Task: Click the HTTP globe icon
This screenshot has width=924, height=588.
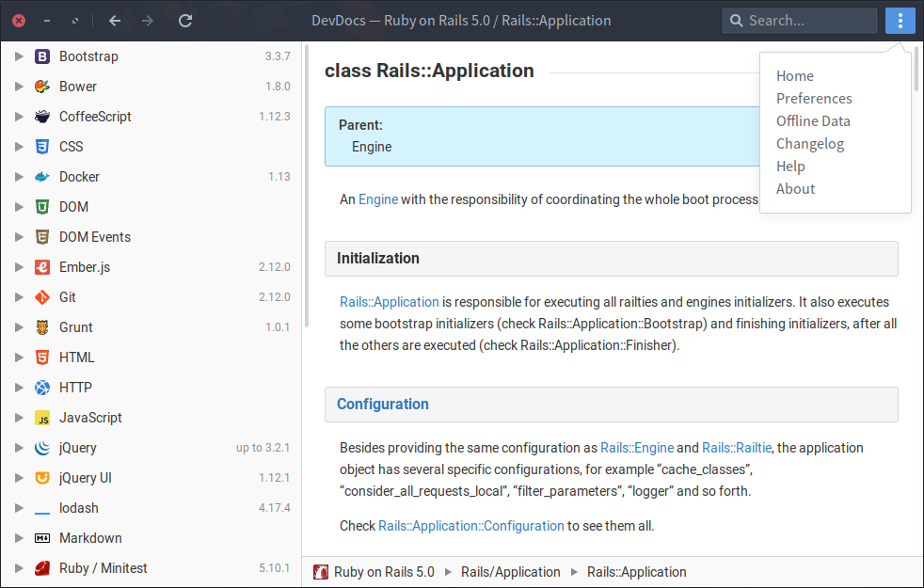Action: (x=41, y=388)
